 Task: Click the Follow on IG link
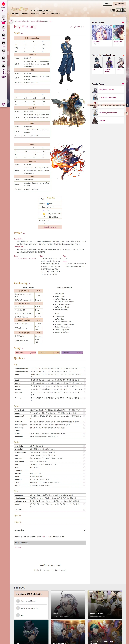(92, 105)
